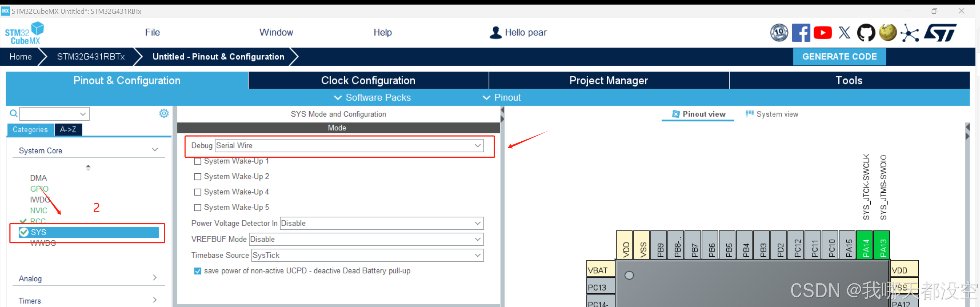980x307 pixels.
Task: Switch to Project Manager tab
Action: (x=609, y=80)
